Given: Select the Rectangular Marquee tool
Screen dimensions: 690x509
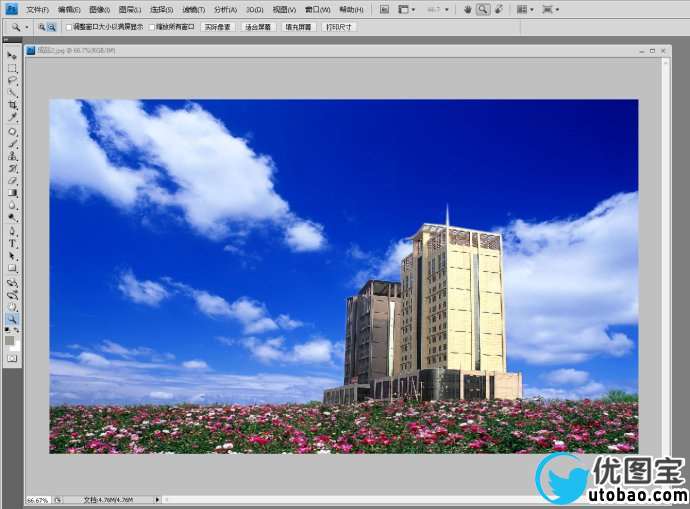Looking at the screenshot, I should pyautogui.click(x=12, y=69).
